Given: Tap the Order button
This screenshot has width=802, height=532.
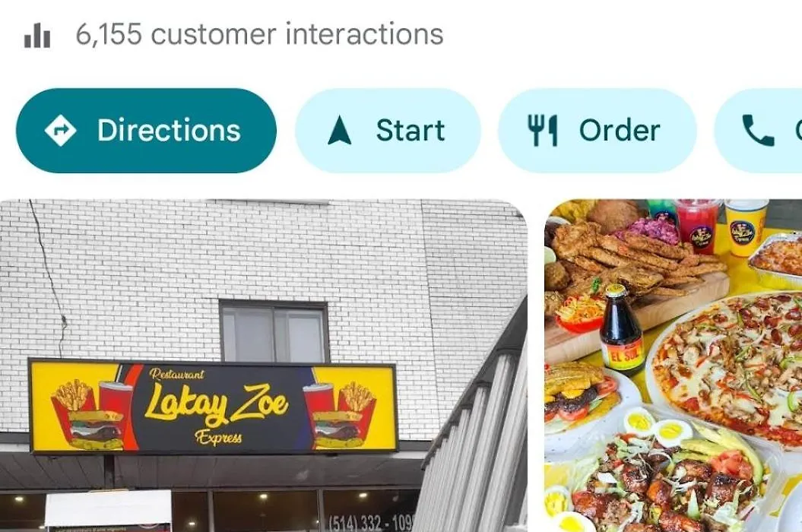Looking at the screenshot, I should (x=597, y=131).
